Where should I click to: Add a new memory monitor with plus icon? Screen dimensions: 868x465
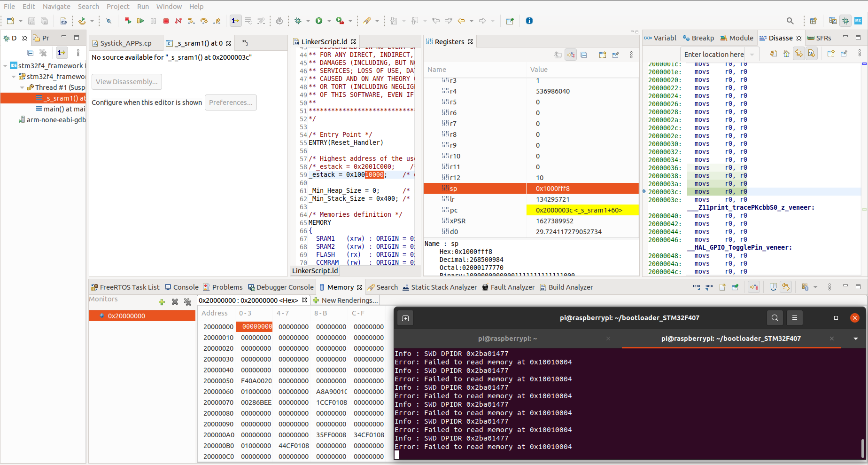point(162,302)
